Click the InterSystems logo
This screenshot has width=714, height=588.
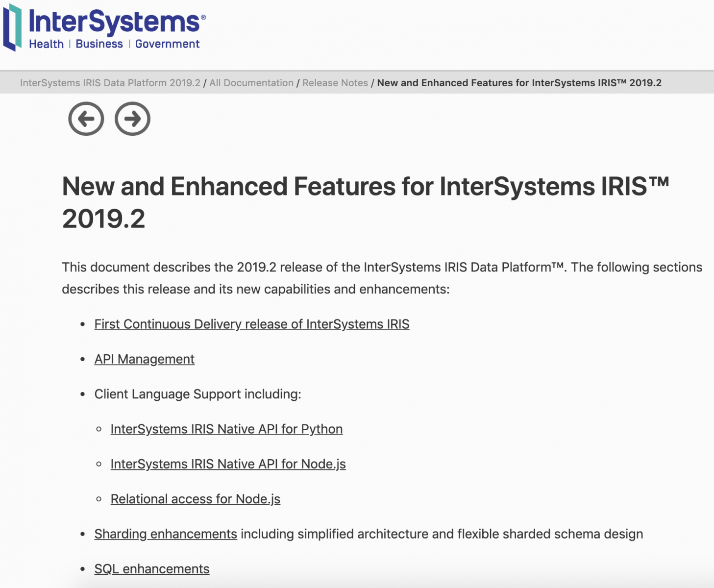coord(104,27)
